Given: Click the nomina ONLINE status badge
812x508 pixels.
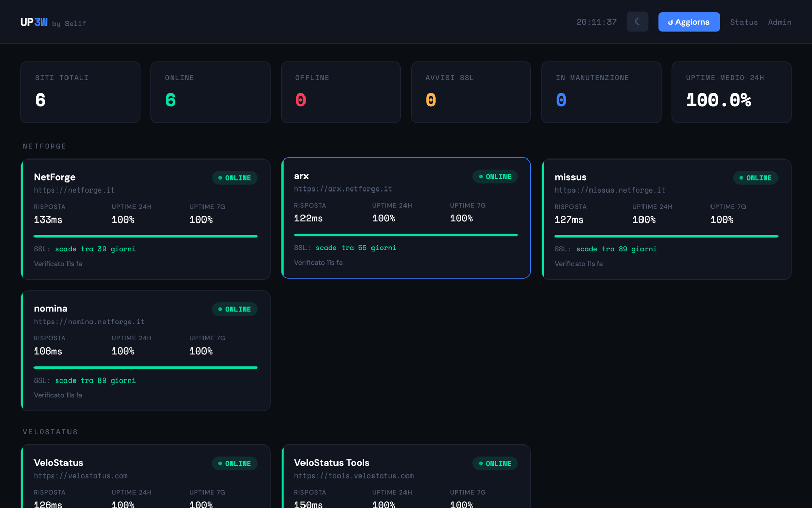Looking at the screenshot, I should point(234,309).
